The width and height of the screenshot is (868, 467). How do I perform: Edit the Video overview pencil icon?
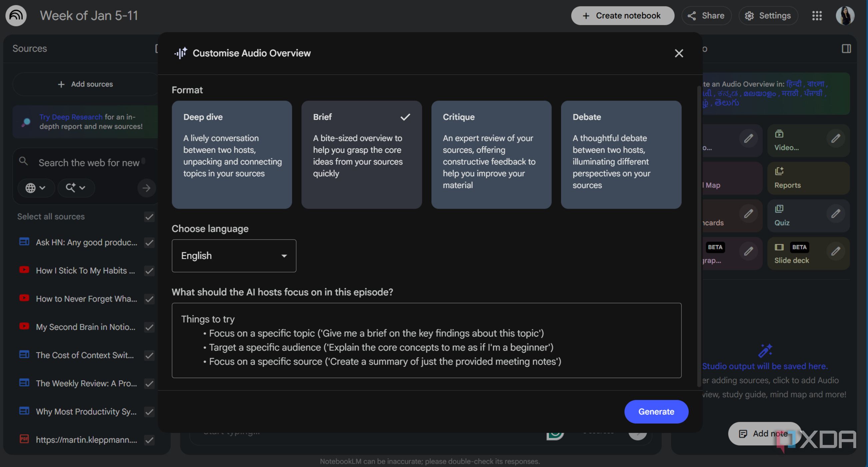point(836,138)
